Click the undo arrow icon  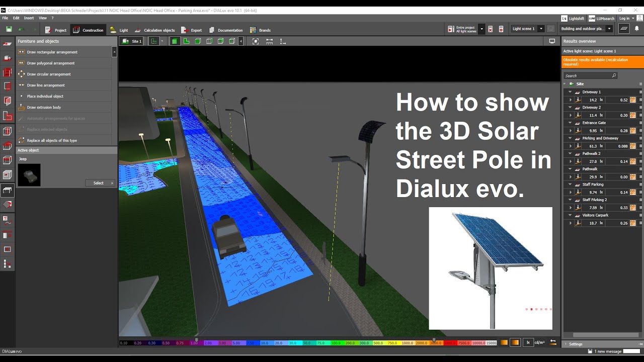coord(22,30)
